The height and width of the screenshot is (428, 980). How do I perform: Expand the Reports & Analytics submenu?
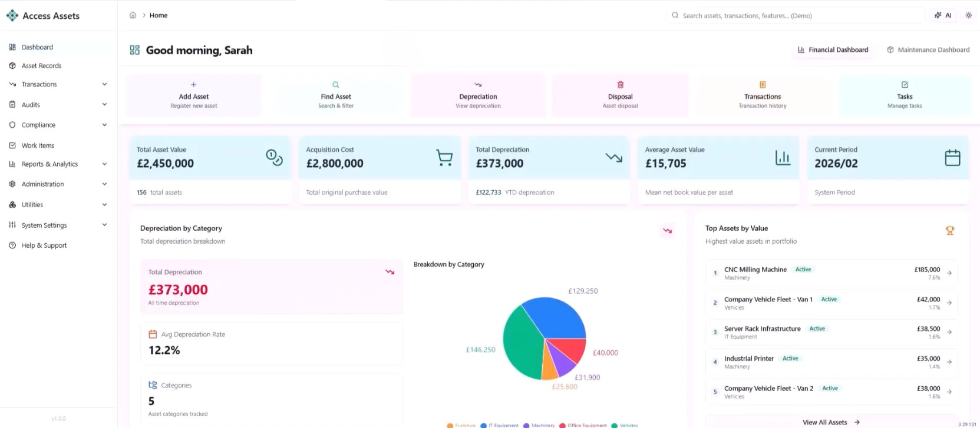[x=104, y=164]
